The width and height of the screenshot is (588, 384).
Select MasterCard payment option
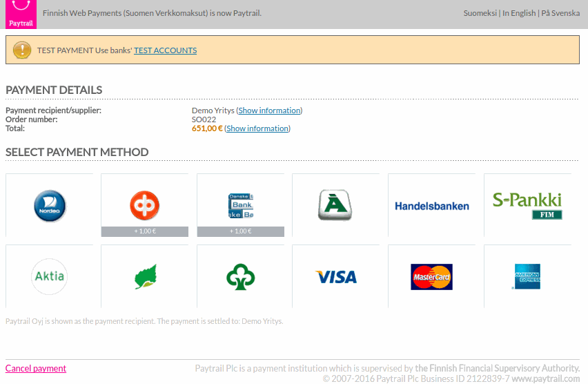[x=431, y=276]
